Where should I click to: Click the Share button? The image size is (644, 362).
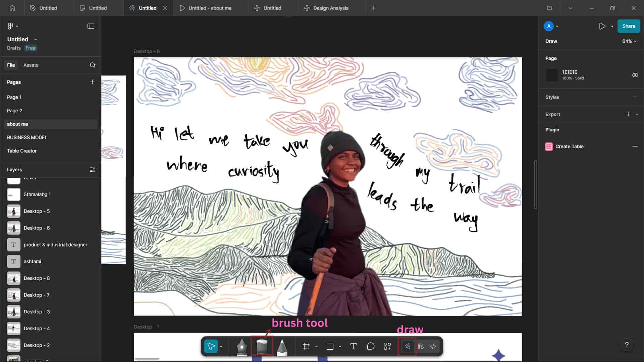point(628,26)
